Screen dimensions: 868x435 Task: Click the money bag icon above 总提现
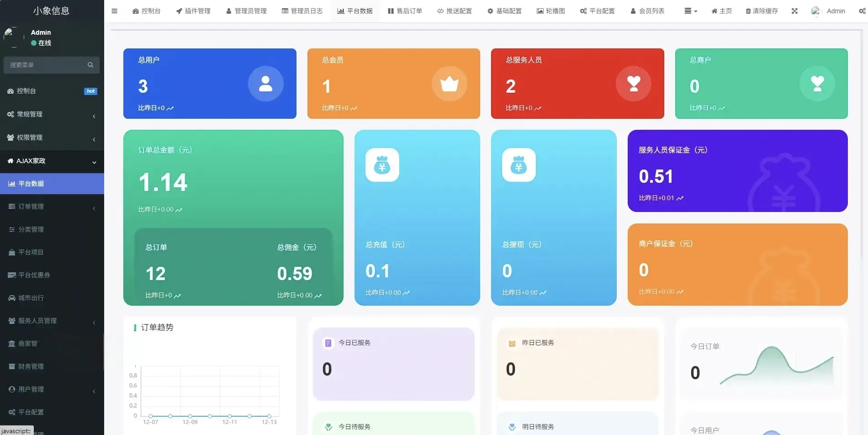pos(519,165)
